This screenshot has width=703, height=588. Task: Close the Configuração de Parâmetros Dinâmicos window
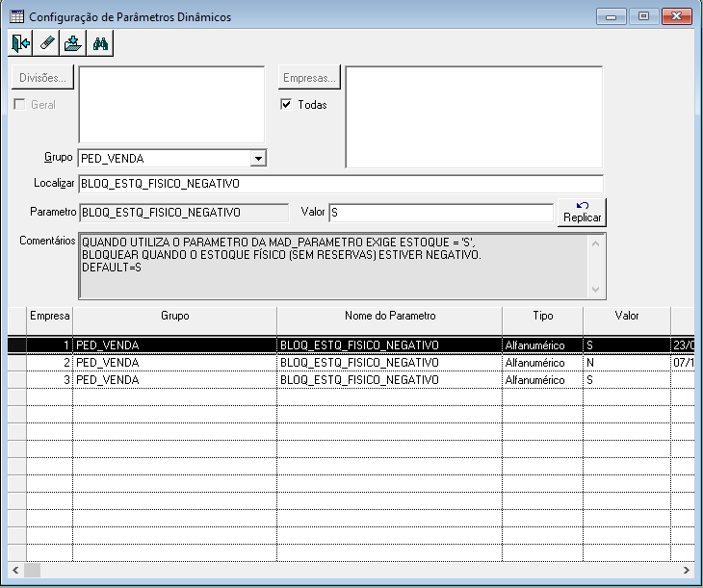tap(677, 17)
